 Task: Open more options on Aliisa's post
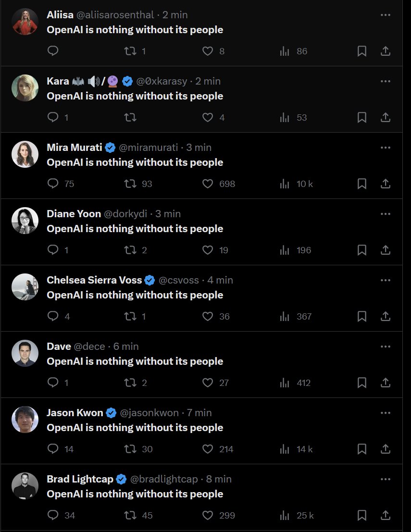pos(385,15)
